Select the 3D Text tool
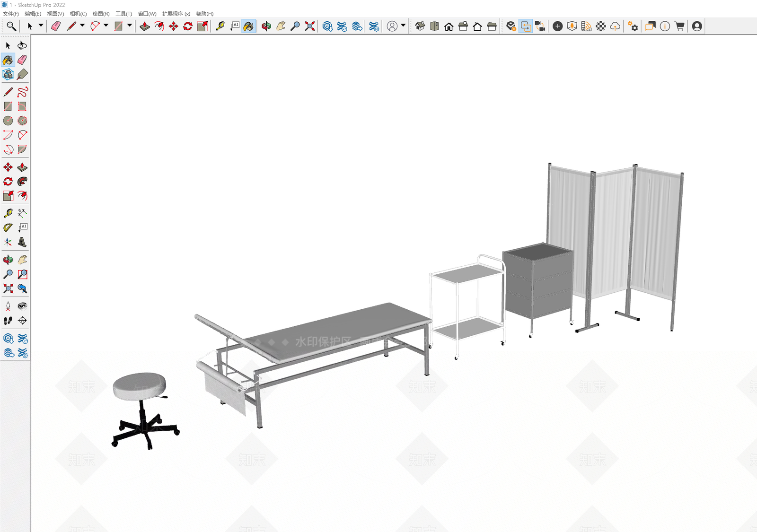Image resolution: width=757 pixels, height=532 pixels. coord(22,242)
